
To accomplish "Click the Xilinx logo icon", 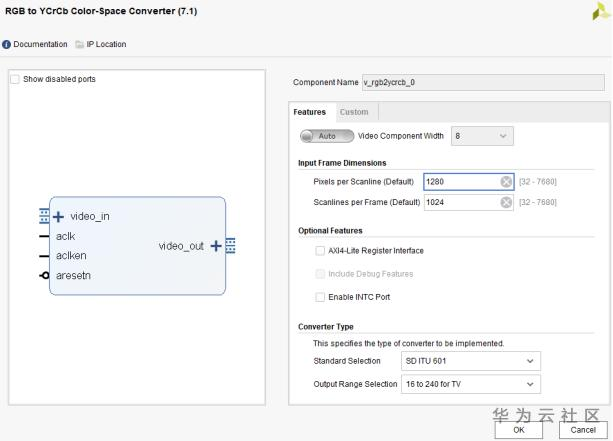I will (600, 11).
